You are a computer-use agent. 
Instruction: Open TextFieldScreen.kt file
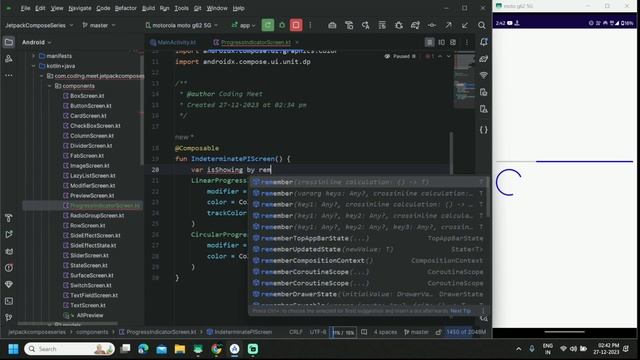94,295
